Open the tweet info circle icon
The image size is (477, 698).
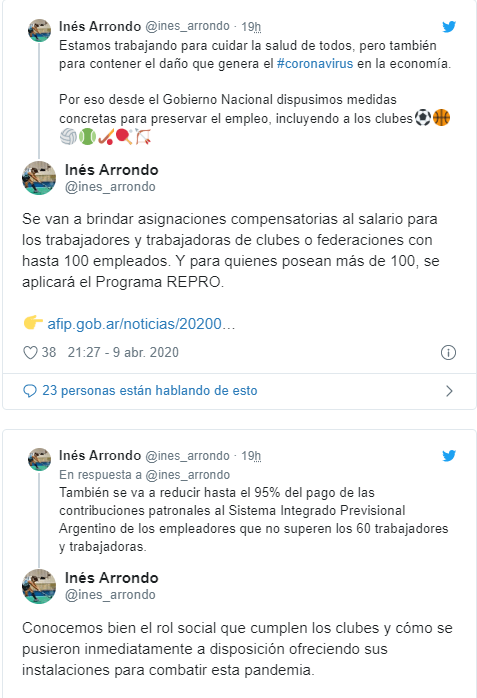click(448, 353)
